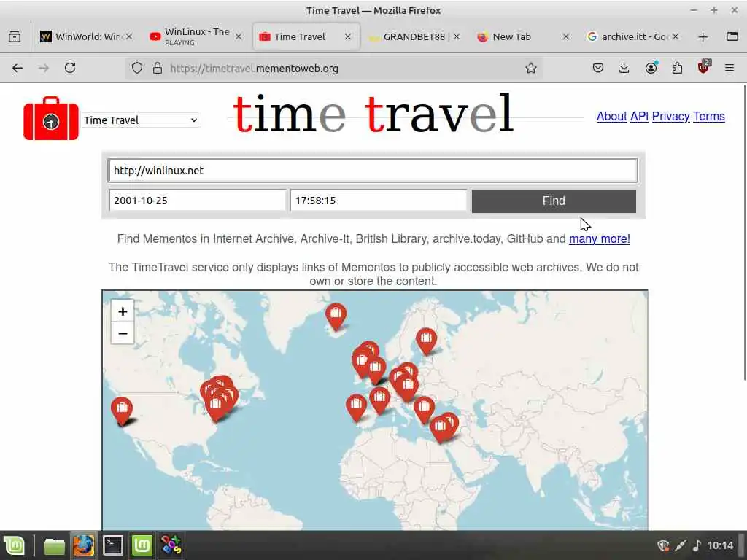Zoom in on the map
The height and width of the screenshot is (560, 747).
click(123, 311)
